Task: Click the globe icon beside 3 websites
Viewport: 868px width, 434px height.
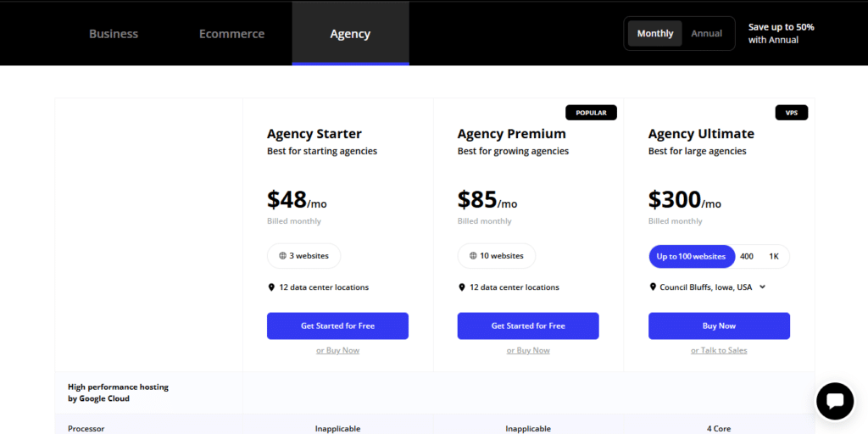Action: [x=282, y=256]
